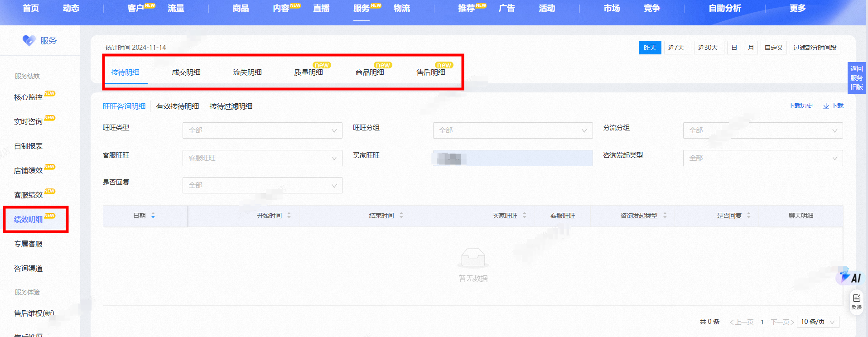Sort by 结束时间 column arrows
868x337 pixels.
401,216
